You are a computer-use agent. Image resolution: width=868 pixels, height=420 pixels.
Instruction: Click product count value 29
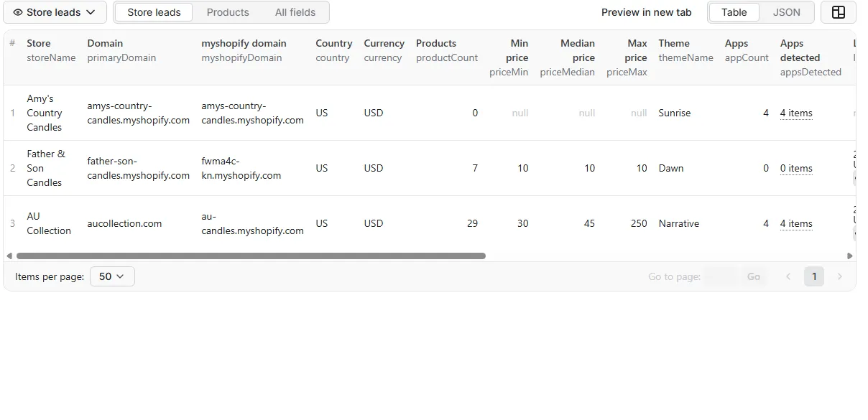click(x=472, y=223)
